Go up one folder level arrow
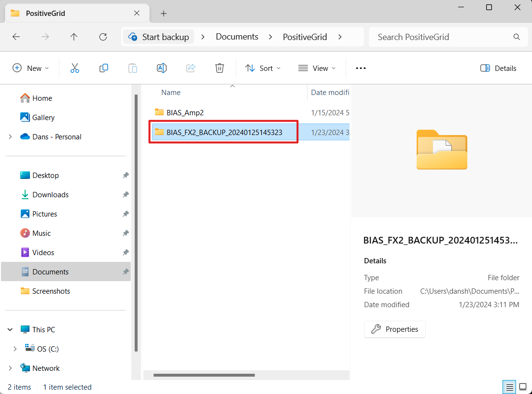The width and height of the screenshot is (532, 394). (x=74, y=37)
